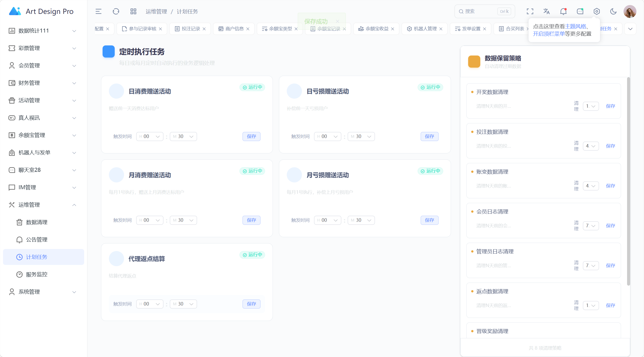This screenshot has height=357, width=644.
Task: Dismiss the 保存成功 notification
Action: pyautogui.click(x=338, y=21)
